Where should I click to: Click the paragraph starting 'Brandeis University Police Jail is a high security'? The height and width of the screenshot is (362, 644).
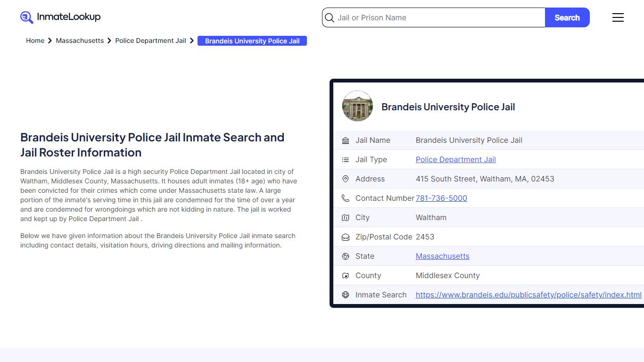(x=159, y=195)
